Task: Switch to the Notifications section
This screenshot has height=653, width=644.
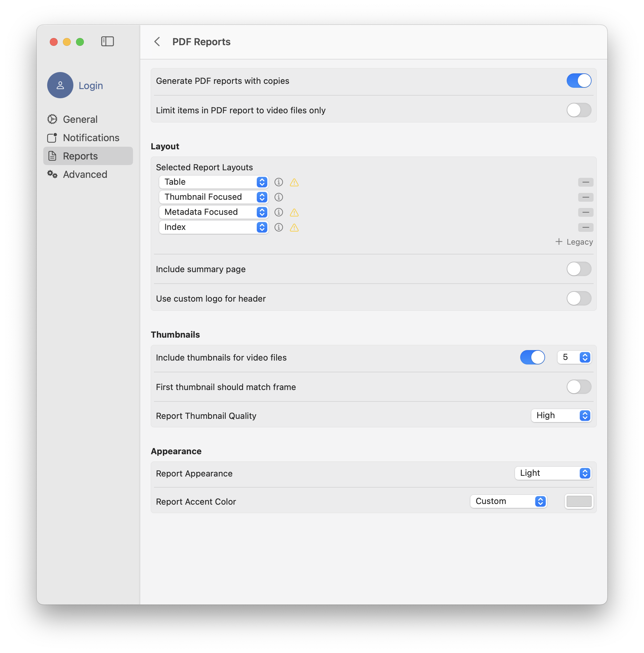Action: click(x=91, y=138)
